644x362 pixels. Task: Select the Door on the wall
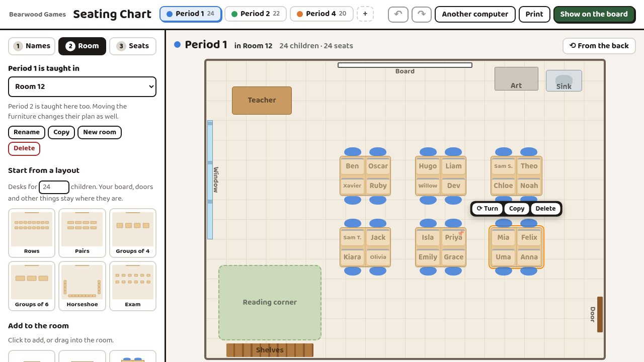600,314
